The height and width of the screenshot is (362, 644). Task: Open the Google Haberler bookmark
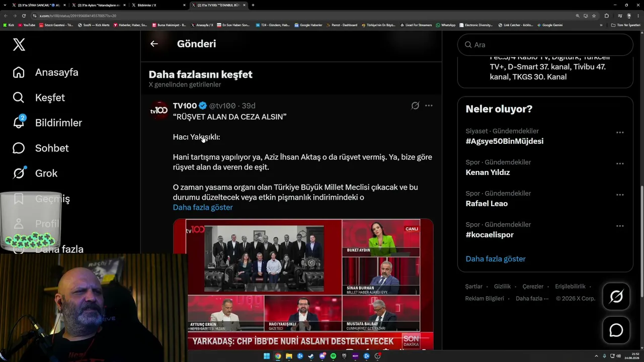click(308, 25)
